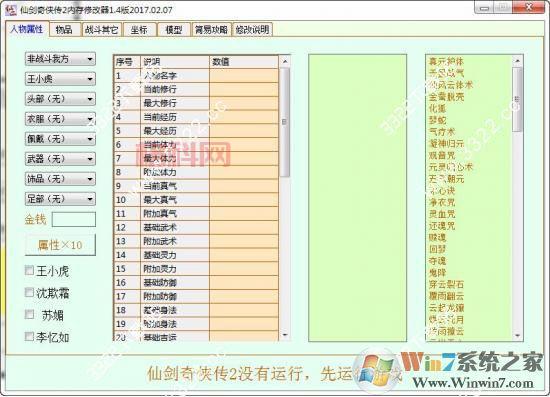
Task: Select 观音咒 in skill list
Action: [442, 155]
